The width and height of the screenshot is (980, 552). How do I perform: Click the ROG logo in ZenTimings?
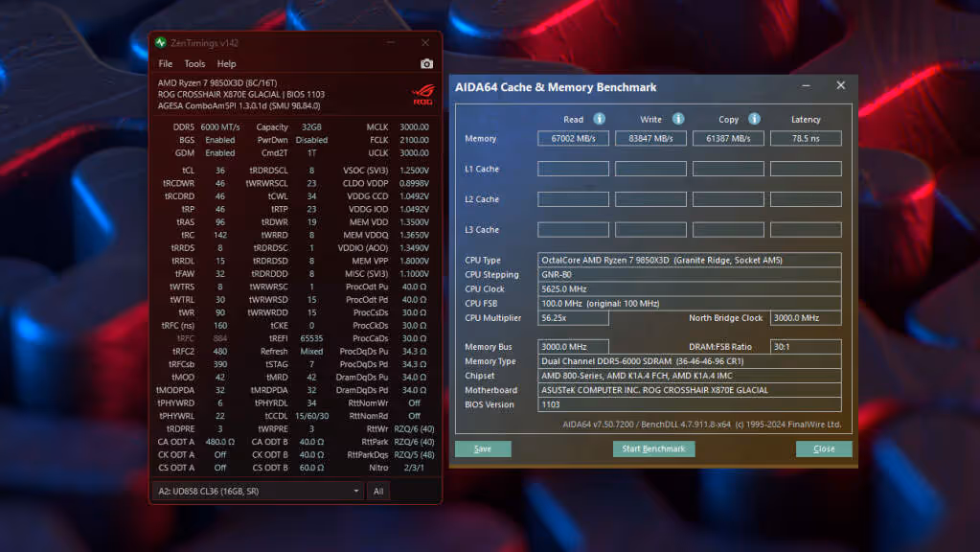423,95
